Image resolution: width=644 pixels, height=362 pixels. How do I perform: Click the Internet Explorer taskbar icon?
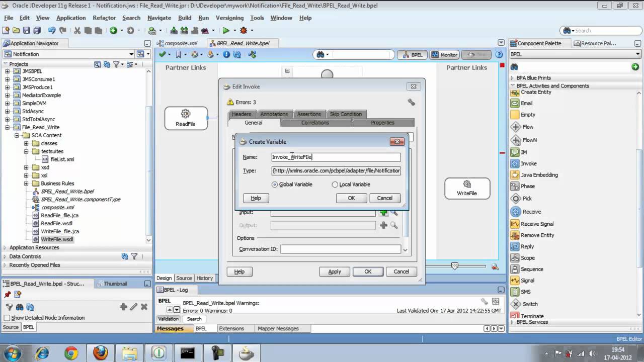(x=42, y=353)
